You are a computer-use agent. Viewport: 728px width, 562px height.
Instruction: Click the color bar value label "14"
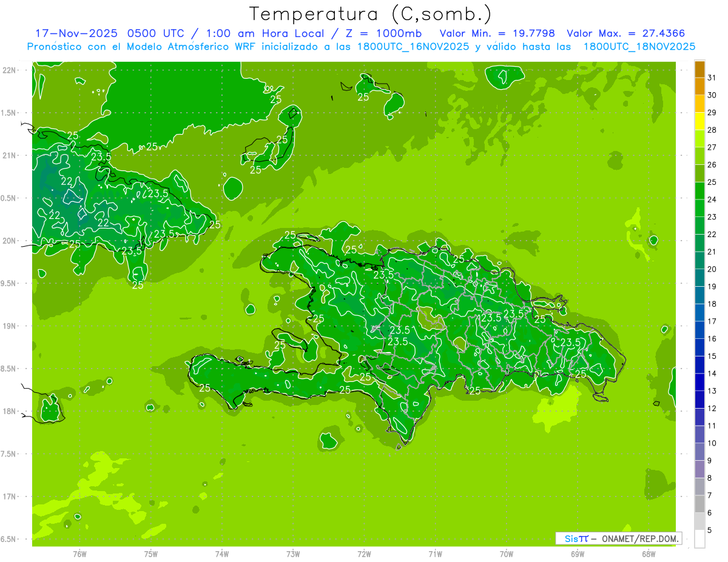pos(712,373)
